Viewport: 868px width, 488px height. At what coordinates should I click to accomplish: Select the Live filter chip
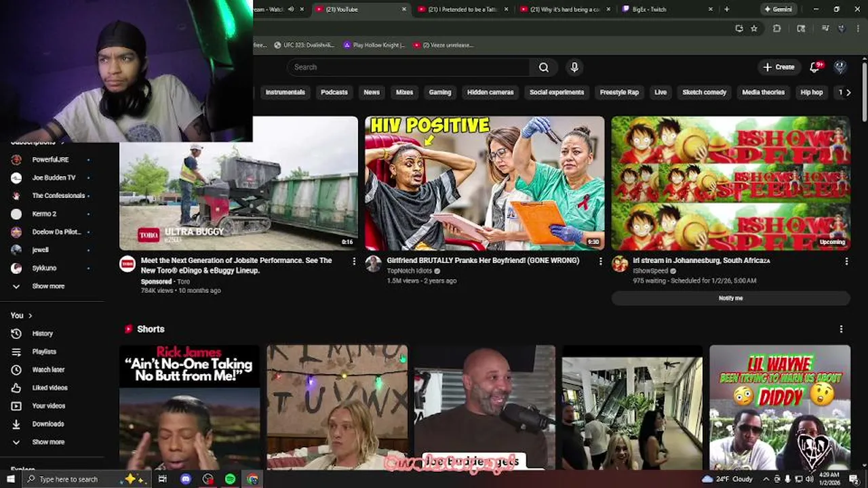click(660, 92)
